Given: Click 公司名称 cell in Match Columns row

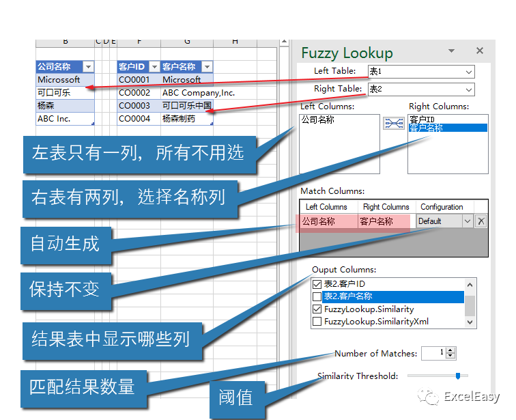Looking at the screenshot, I should [328, 221].
